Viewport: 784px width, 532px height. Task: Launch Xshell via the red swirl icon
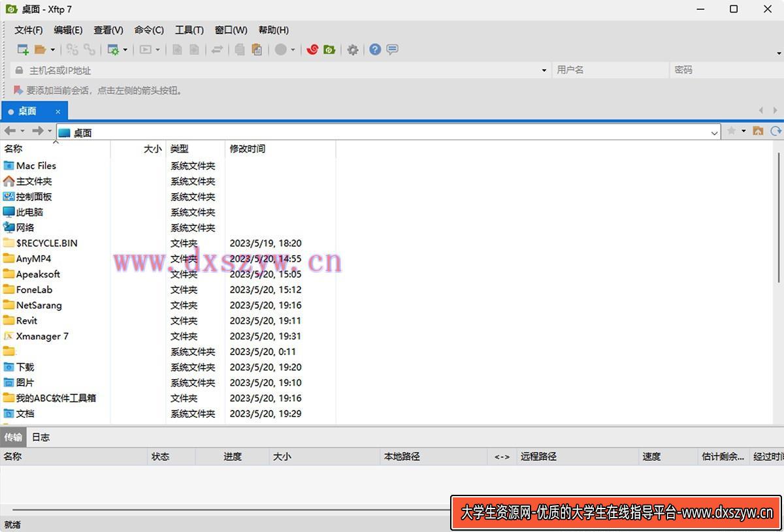(312, 50)
